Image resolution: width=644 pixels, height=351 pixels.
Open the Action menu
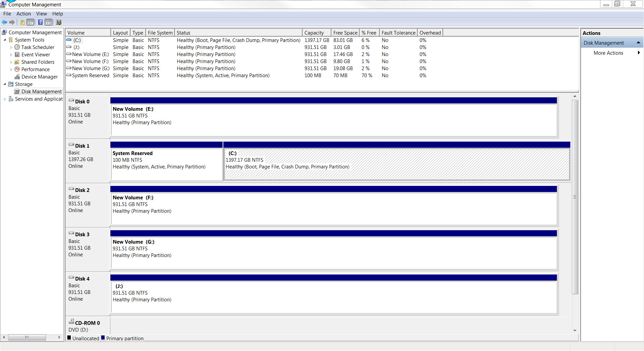point(23,14)
